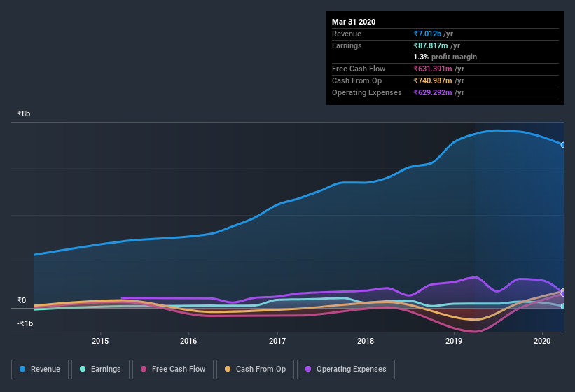Click the Operating Expenses endpoint marker
This screenshot has width=575, height=392.
[x=563, y=294]
